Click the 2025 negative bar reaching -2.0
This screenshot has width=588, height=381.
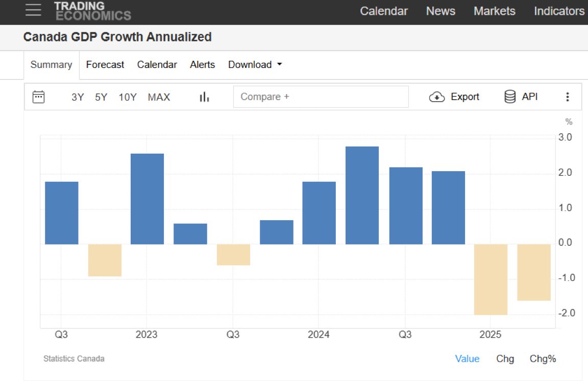[491, 280]
